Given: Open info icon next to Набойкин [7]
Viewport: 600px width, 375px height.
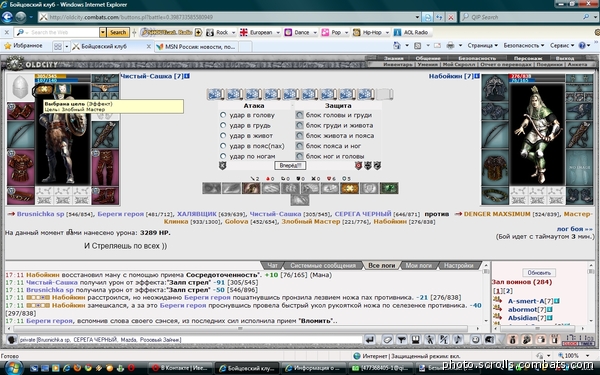Looking at the screenshot, I should click(x=477, y=76).
